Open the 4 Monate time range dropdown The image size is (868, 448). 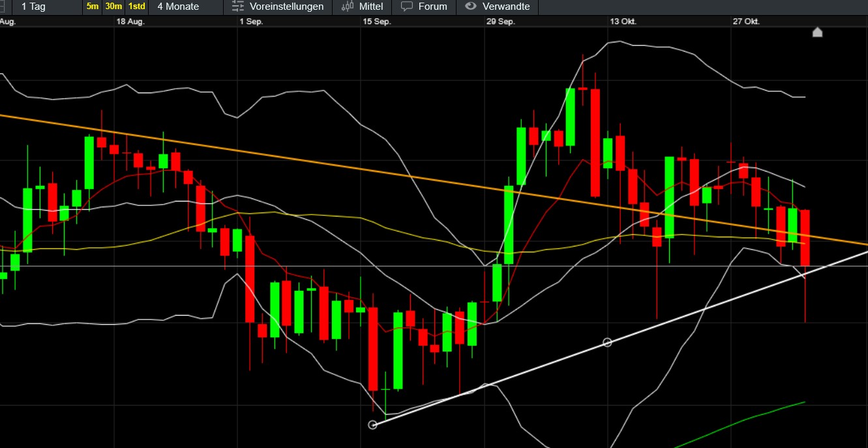click(178, 7)
